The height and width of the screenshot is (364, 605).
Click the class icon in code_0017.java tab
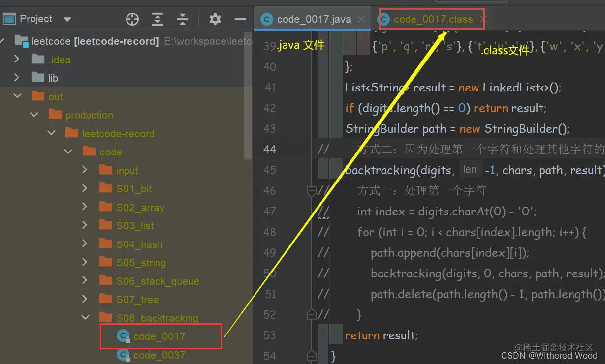coord(267,19)
